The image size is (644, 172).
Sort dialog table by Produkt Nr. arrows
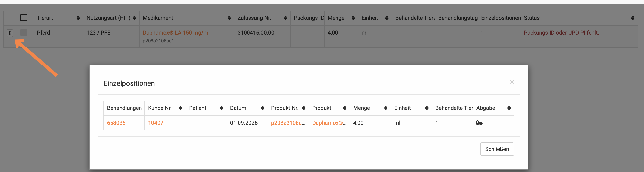(304, 108)
